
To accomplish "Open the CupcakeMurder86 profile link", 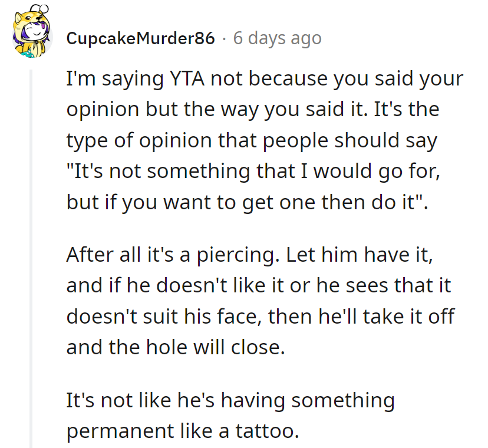I will pos(140,39).
